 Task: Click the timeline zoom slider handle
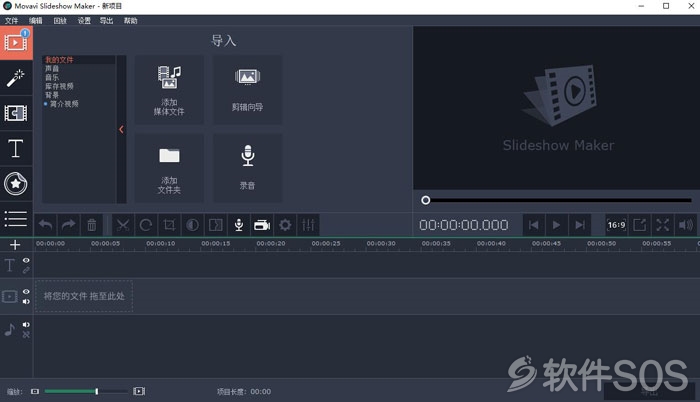tap(96, 392)
